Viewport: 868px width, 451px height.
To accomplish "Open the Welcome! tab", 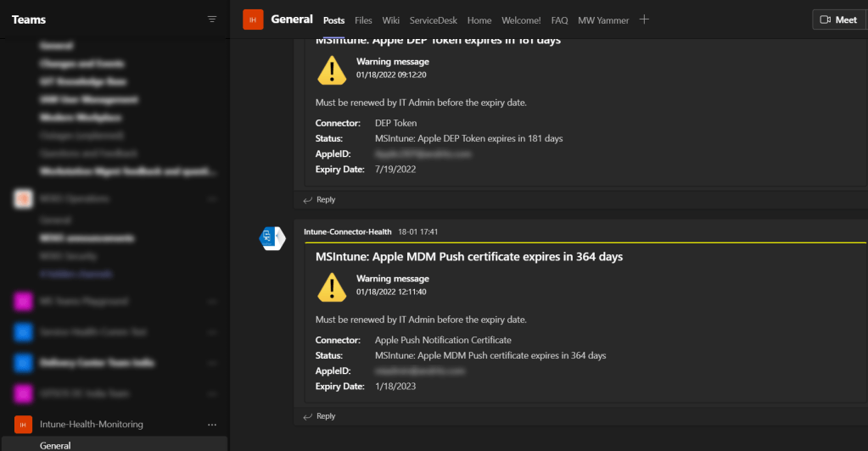I will pos(521,20).
